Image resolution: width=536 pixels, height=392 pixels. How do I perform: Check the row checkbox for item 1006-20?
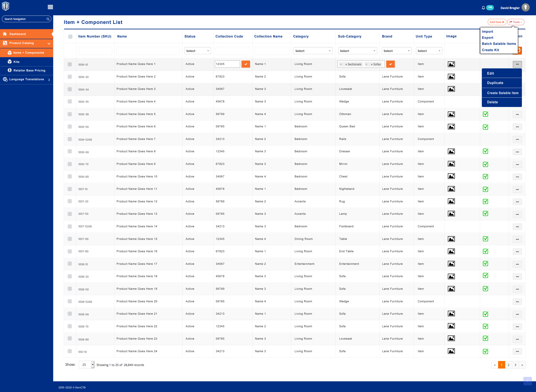(70, 77)
